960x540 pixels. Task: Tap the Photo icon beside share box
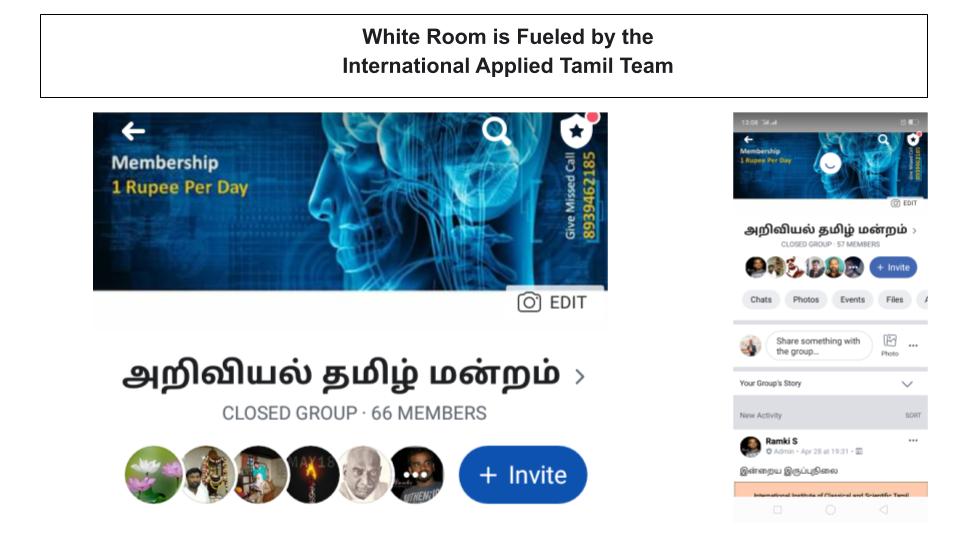(890, 345)
